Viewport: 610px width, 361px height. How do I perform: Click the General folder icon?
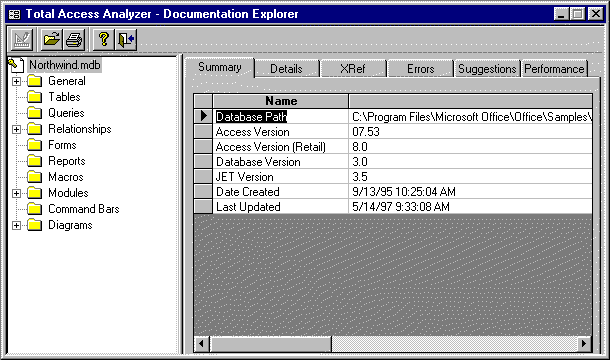click(35, 81)
